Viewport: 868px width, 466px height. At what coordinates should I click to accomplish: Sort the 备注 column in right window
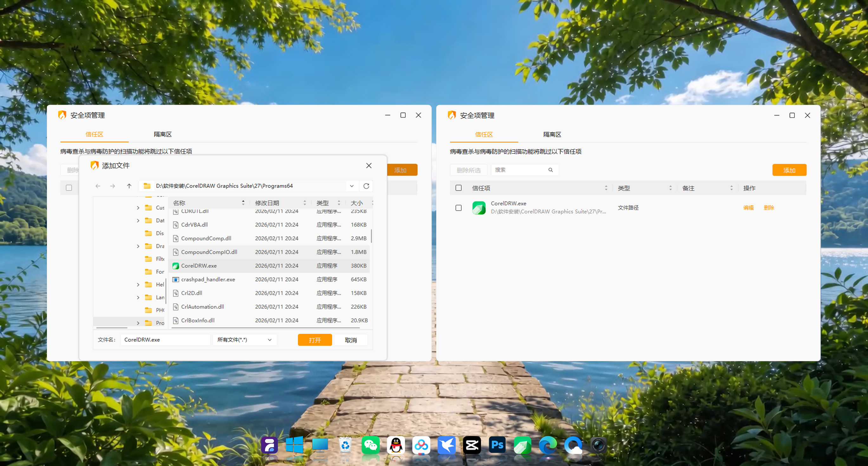pyautogui.click(x=732, y=188)
